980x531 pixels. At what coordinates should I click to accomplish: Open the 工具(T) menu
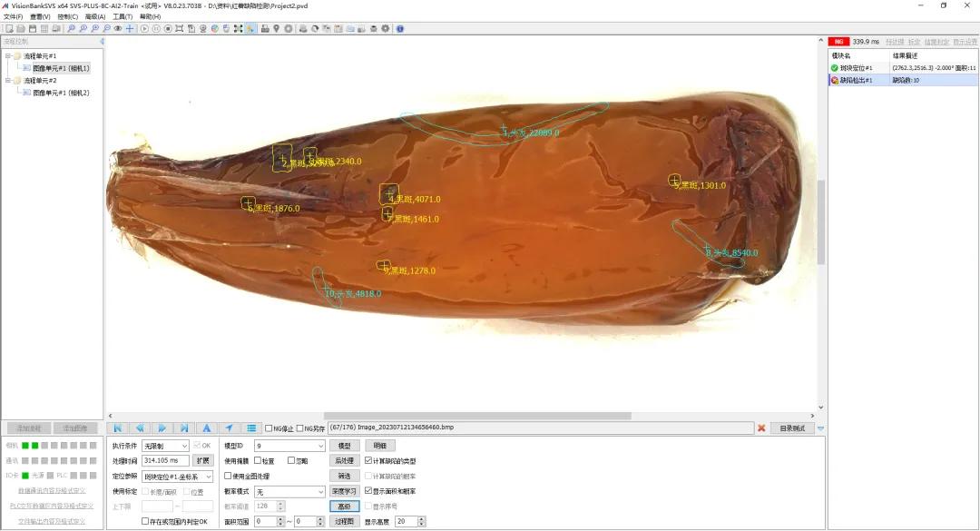point(122,17)
